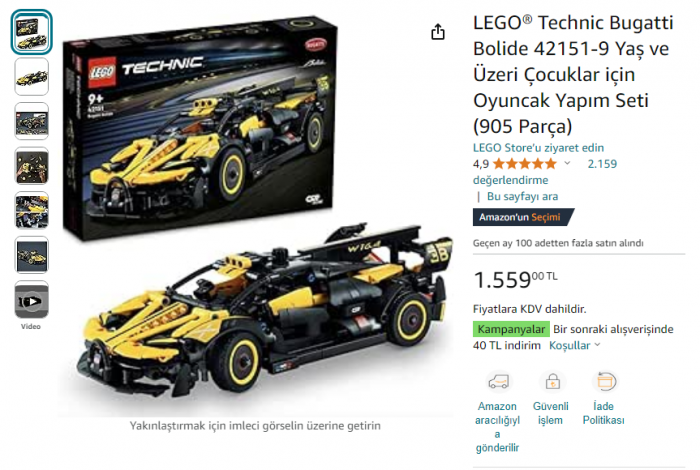Click the share icon above product image
This screenshot has height=470, width=700.
tap(438, 32)
